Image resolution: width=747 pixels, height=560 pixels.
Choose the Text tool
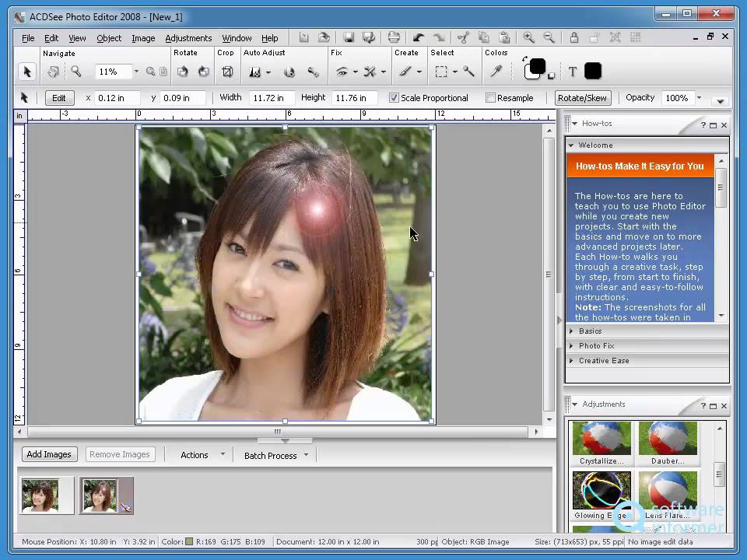573,72
